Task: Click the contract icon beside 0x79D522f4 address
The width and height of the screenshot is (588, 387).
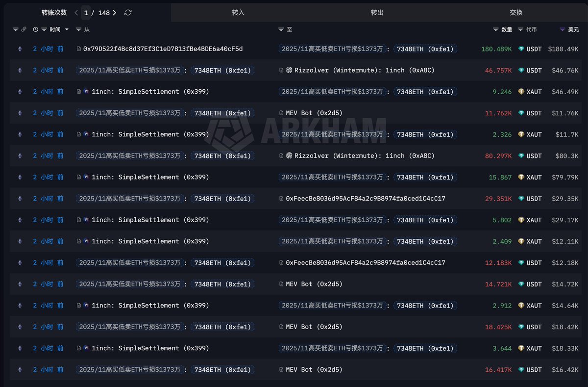Action: pyautogui.click(x=79, y=49)
